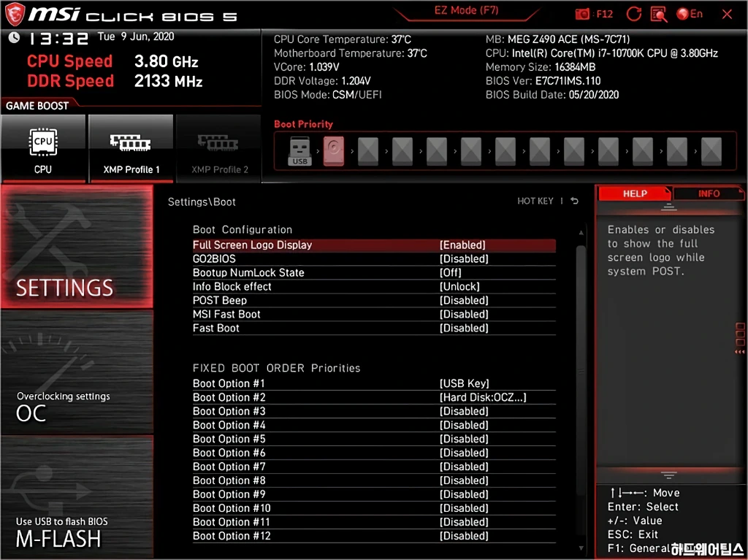
Task: Select the Boot Option #10 row
Action: coord(374,508)
